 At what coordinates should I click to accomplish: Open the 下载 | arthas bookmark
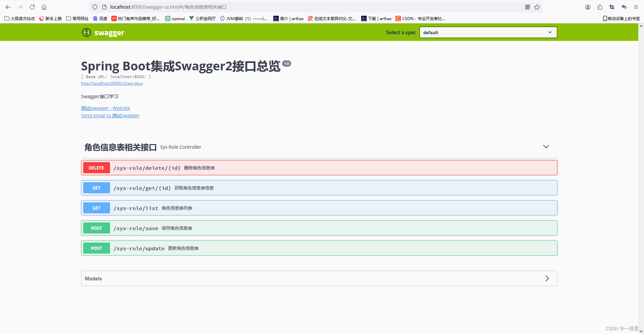point(376,18)
